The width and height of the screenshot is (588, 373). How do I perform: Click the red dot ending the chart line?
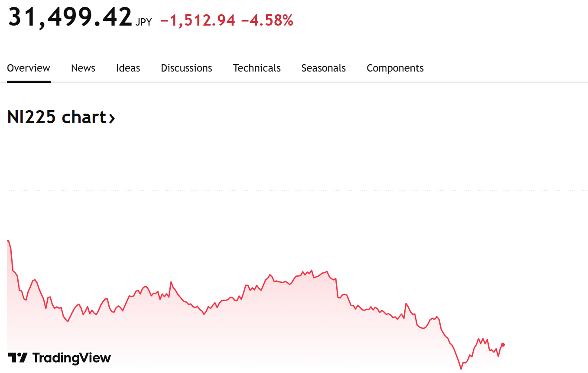pyautogui.click(x=503, y=345)
